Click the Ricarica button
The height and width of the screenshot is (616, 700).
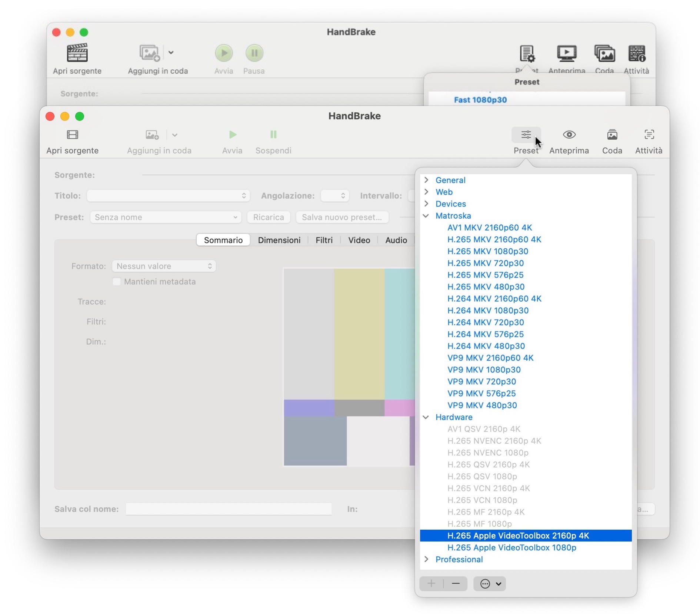269,217
